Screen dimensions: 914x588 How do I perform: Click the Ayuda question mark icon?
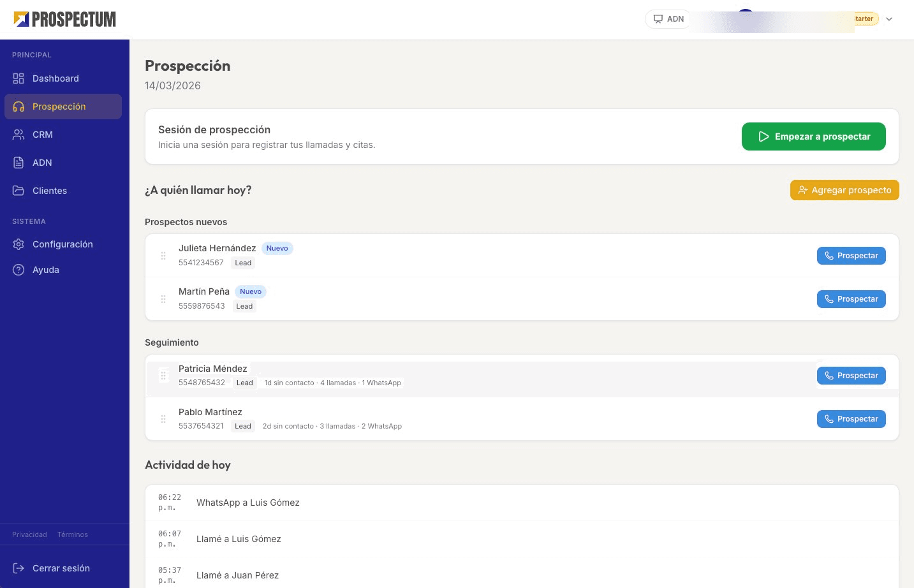tap(18, 270)
